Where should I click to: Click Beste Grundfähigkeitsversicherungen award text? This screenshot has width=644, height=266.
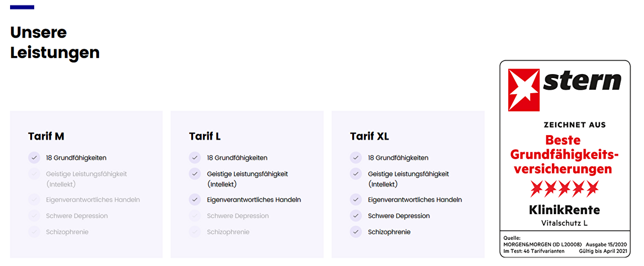564,154
